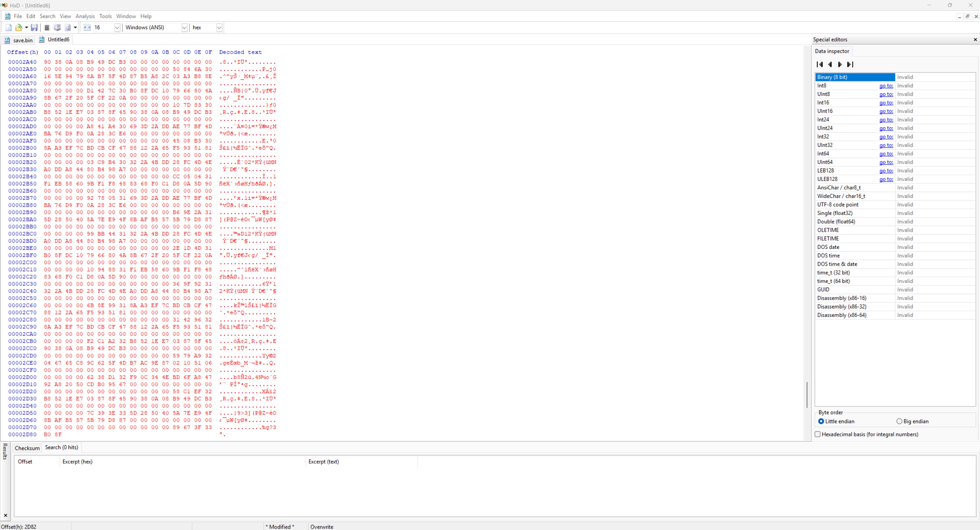Click the UInt64 go to link
The image size is (980, 530).
click(x=886, y=162)
